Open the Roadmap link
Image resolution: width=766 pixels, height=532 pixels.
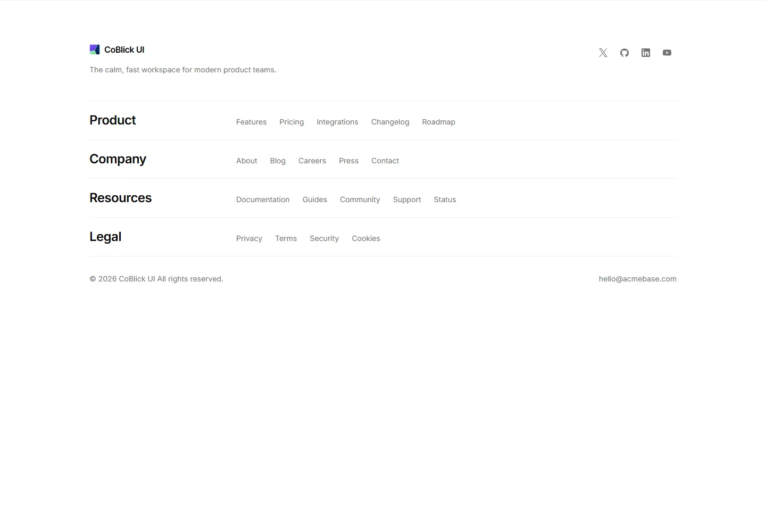438,122
